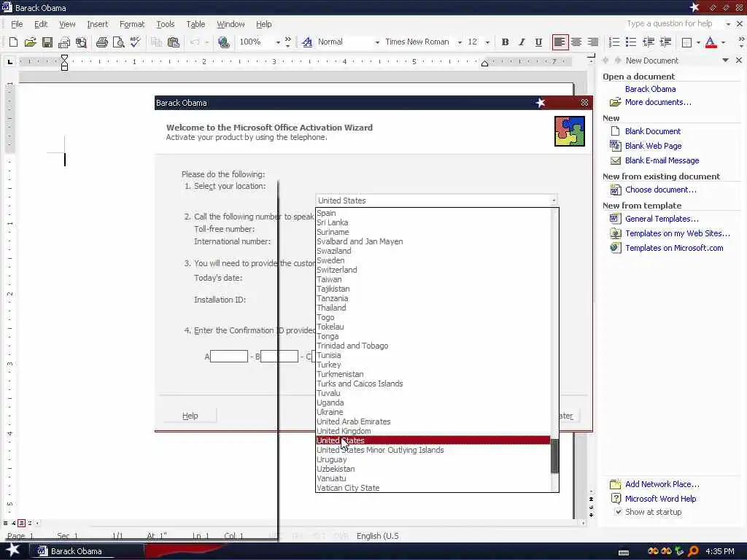Open Styles and Formatting AA icon
This screenshot has width=747, height=560.
tap(307, 42)
